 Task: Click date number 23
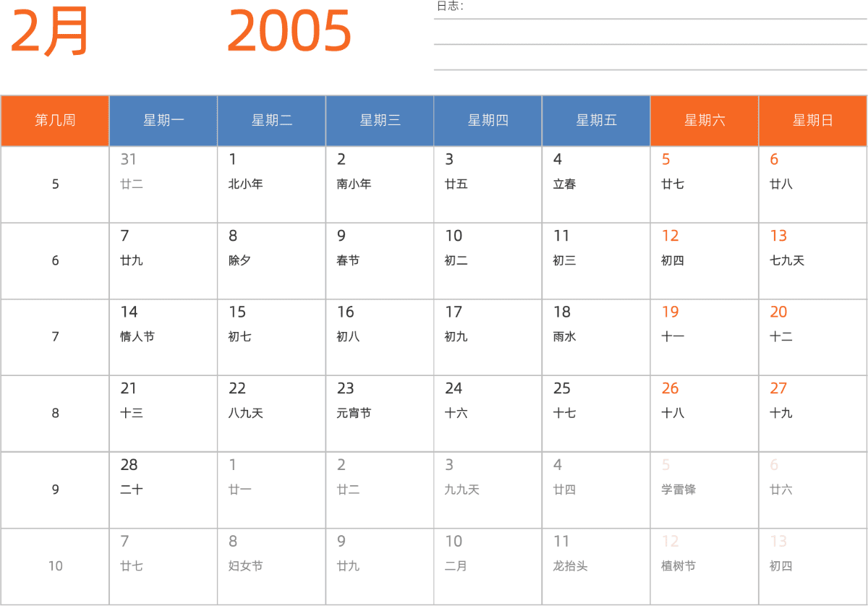tap(346, 389)
